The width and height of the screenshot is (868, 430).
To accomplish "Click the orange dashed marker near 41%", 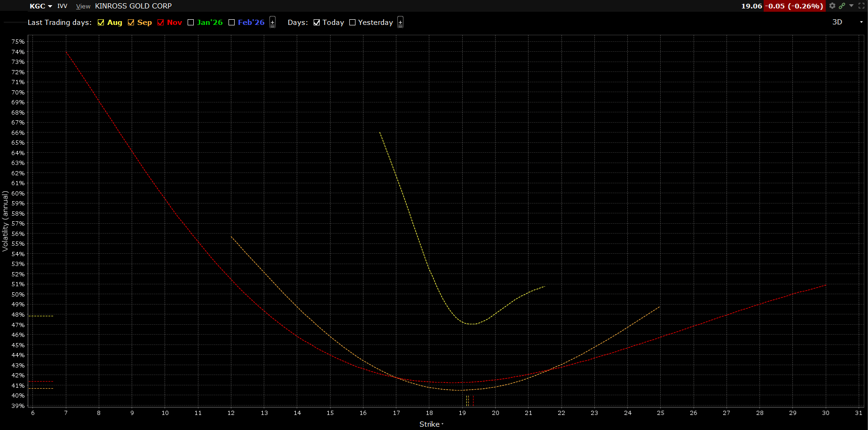I will pos(41,388).
